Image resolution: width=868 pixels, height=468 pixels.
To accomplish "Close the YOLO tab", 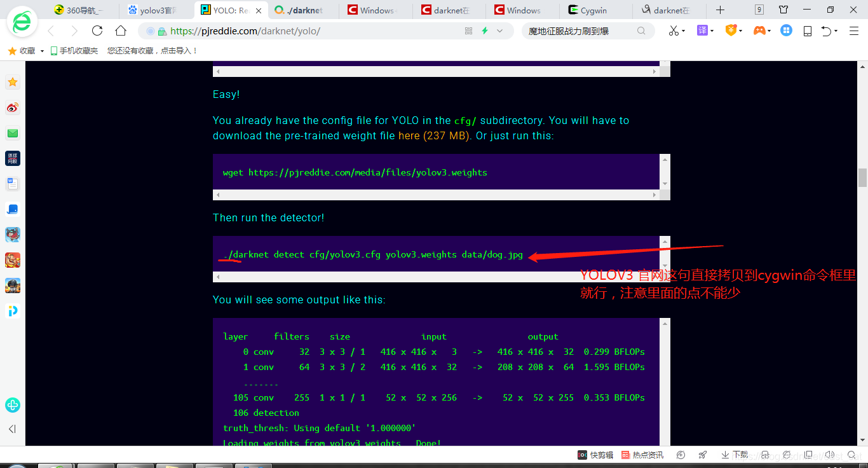I will 260,10.
